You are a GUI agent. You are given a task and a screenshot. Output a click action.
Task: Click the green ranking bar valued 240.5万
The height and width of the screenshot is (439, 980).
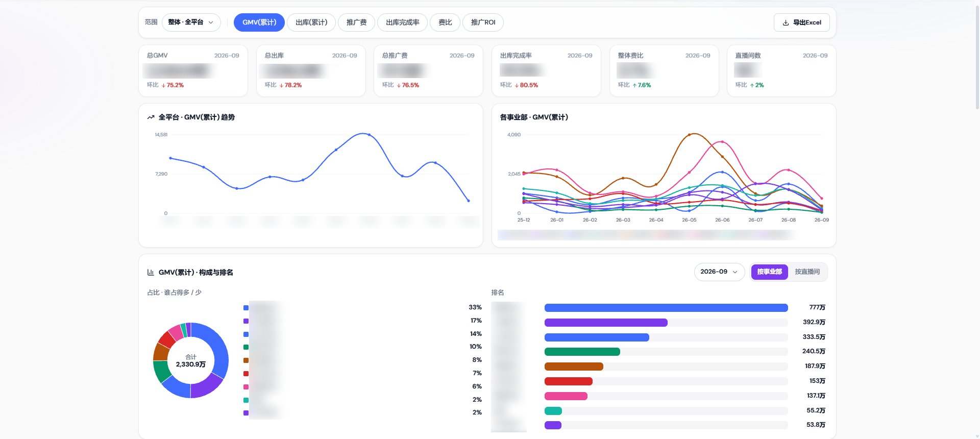(x=582, y=352)
